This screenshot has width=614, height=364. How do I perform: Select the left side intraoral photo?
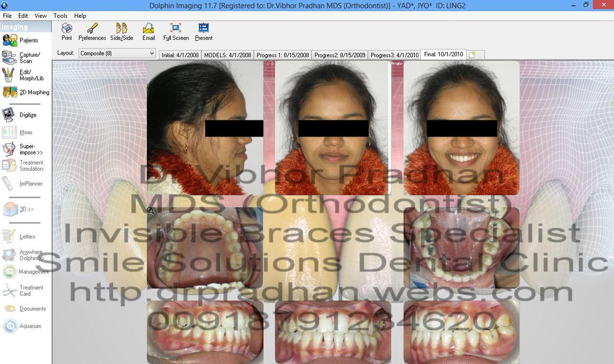tap(462, 332)
